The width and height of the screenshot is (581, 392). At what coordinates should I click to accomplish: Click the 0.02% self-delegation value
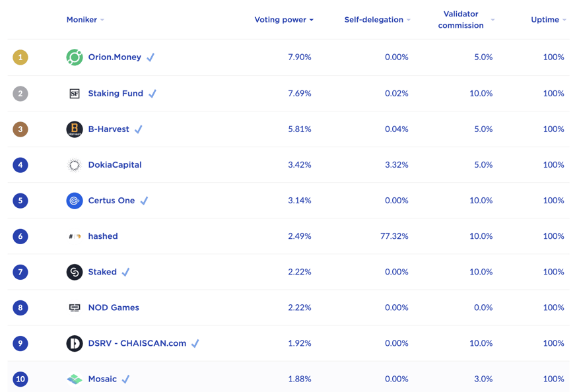(397, 93)
